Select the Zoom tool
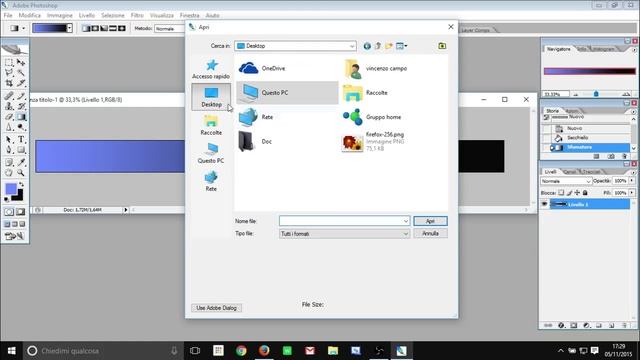This screenshot has height=360, width=640. tap(21, 173)
